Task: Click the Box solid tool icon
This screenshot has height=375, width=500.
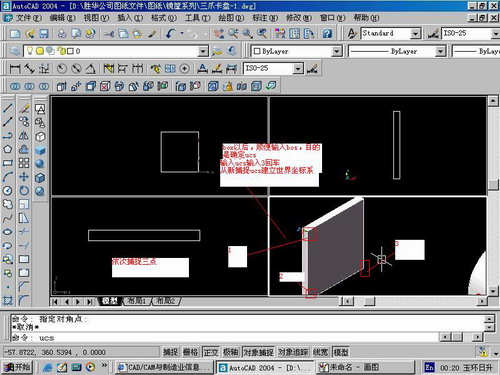Action: pyautogui.click(x=40, y=150)
